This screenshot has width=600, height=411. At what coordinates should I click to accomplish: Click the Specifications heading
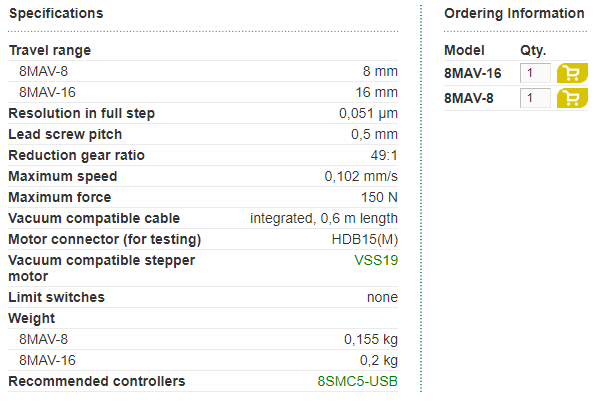pyautogui.click(x=56, y=13)
